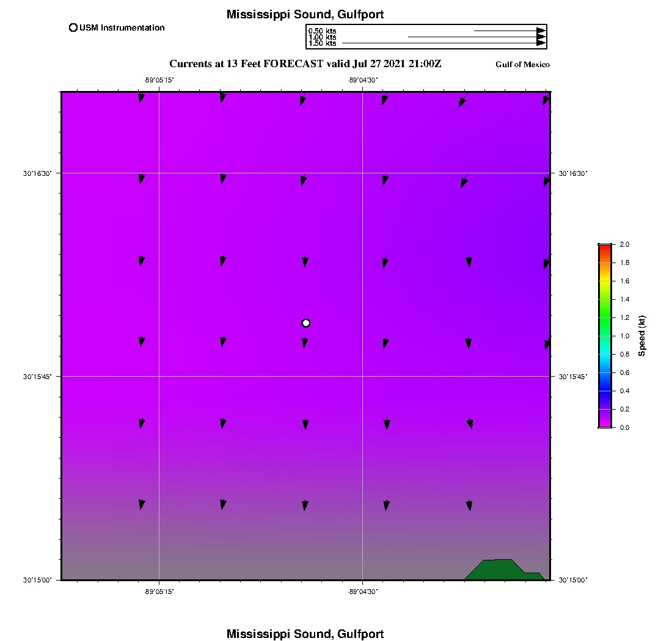Click the 'Speed (kt)' color bar label

point(641,336)
